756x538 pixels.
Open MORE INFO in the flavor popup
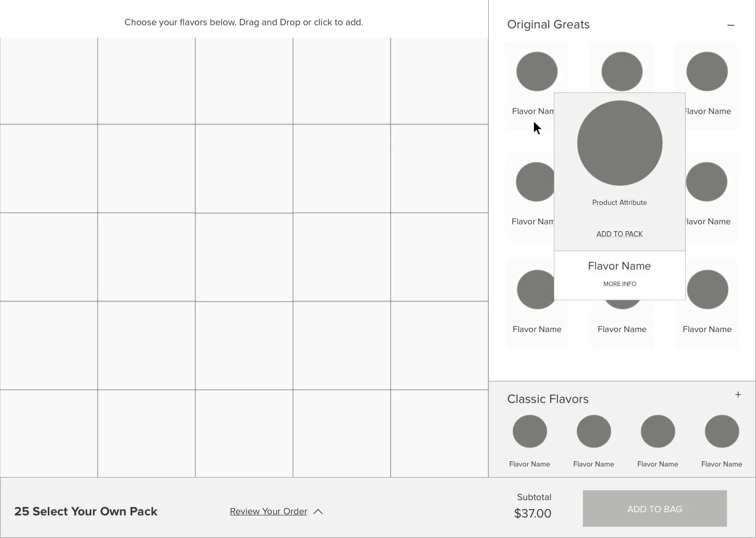619,284
